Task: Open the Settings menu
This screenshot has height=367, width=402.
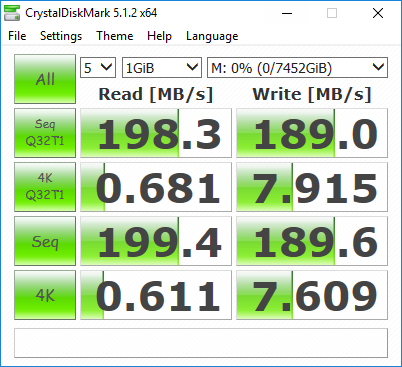Action: point(61,36)
